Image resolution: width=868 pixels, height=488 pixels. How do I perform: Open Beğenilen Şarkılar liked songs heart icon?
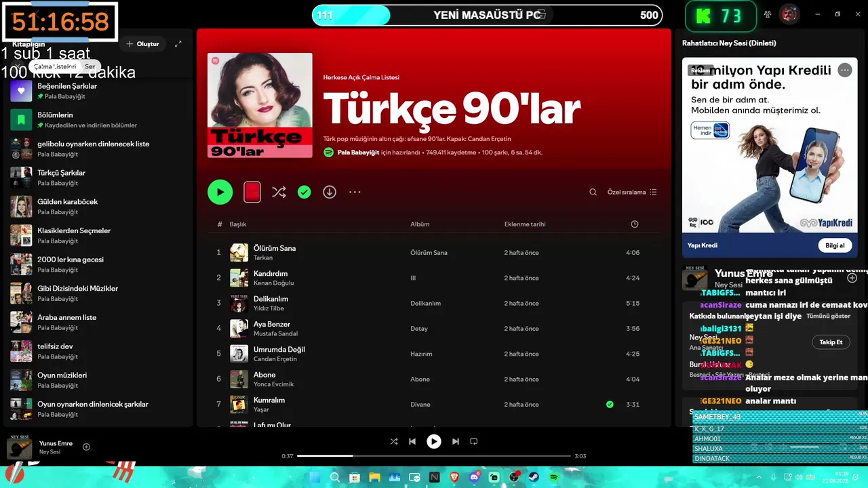pos(21,91)
